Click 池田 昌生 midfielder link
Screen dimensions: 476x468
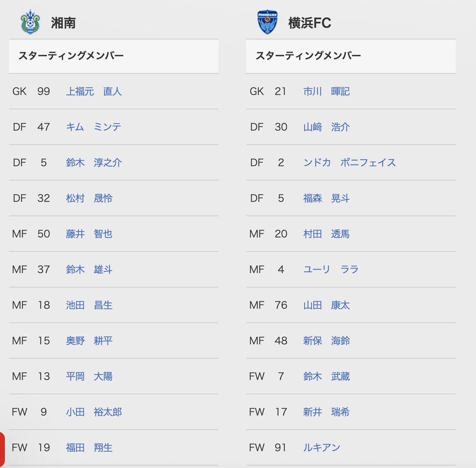click(x=89, y=305)
